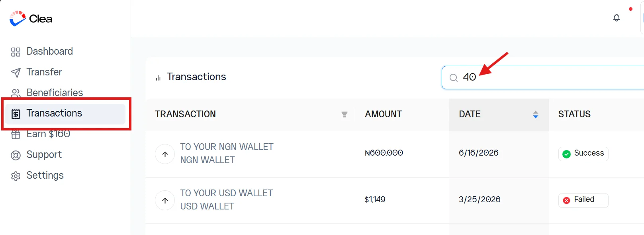644x235 pixels.
Task: Click the Earn $160 gift icon
Action: click(x=16, y=134)
